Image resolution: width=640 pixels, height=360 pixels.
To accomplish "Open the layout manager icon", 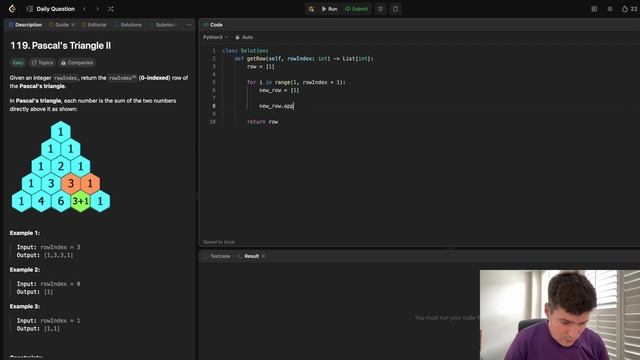I will 594,9.
